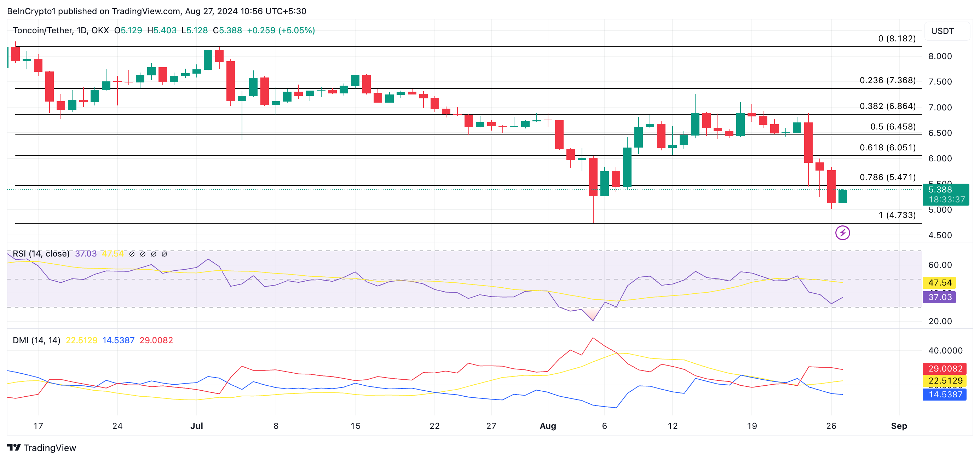Click the purple 37.03 RSI axis tag
Image resolution: width=980 pixels, height=460 pixels.
click(x=939, y=297)
